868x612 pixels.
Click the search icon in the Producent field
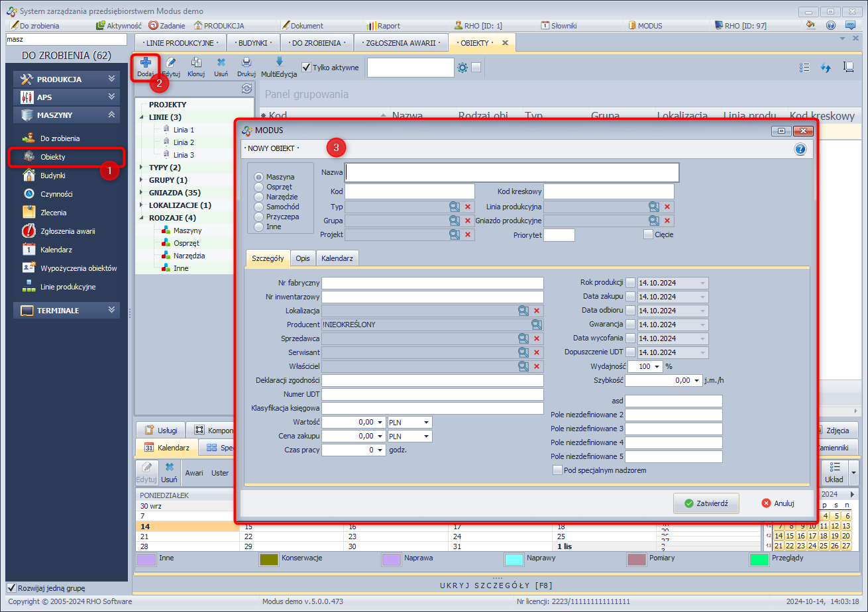536,325
